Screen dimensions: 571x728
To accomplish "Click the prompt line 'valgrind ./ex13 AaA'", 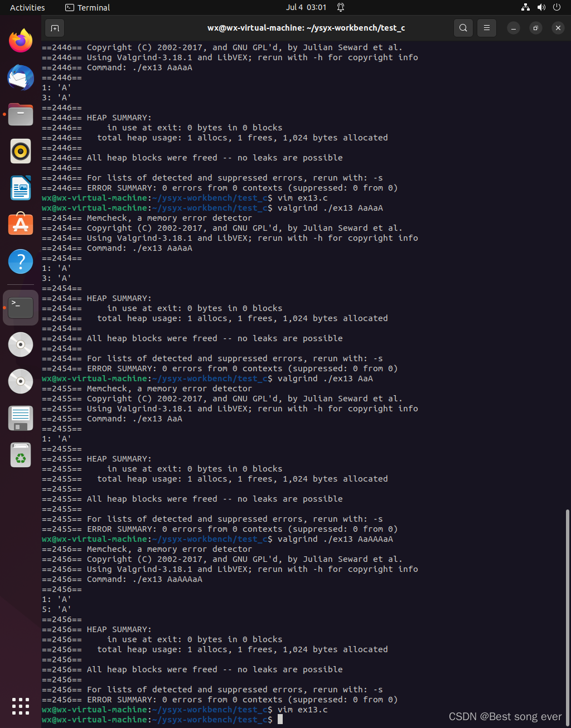I will coord(207,378).
